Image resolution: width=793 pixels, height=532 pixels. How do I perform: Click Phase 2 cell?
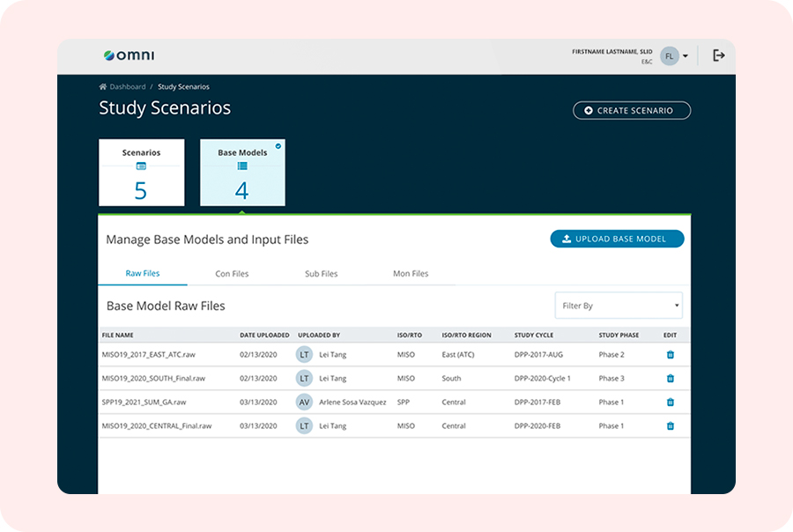(x=611, y=354)
